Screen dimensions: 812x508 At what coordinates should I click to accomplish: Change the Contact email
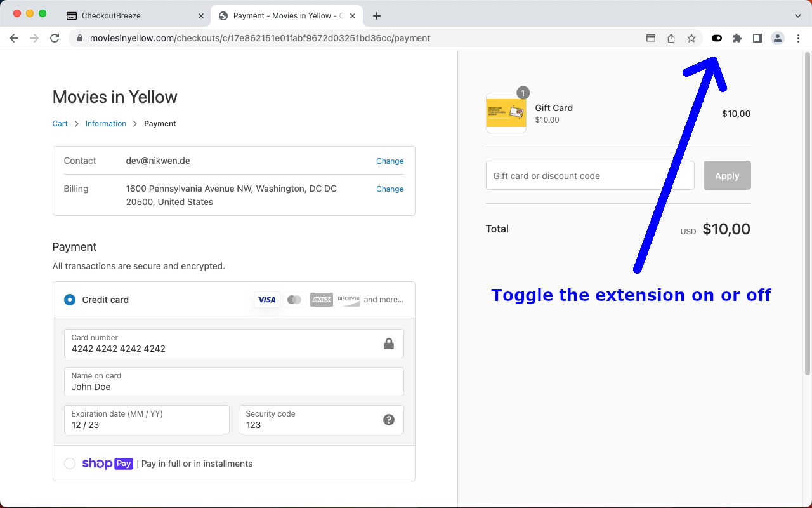point(390,161)
